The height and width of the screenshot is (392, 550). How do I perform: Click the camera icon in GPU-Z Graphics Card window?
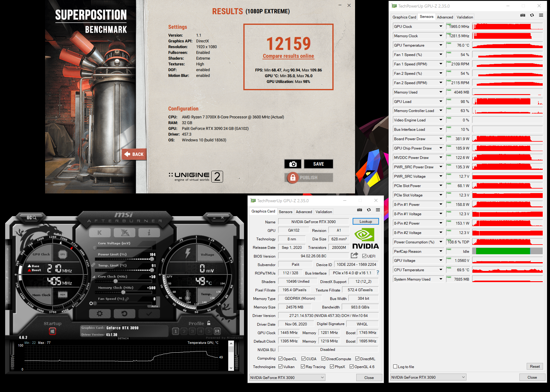click(360, 210)
